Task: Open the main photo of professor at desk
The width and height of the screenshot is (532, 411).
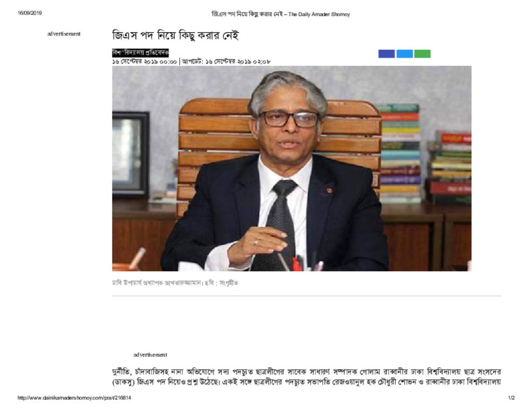Action: coord(292,168)
